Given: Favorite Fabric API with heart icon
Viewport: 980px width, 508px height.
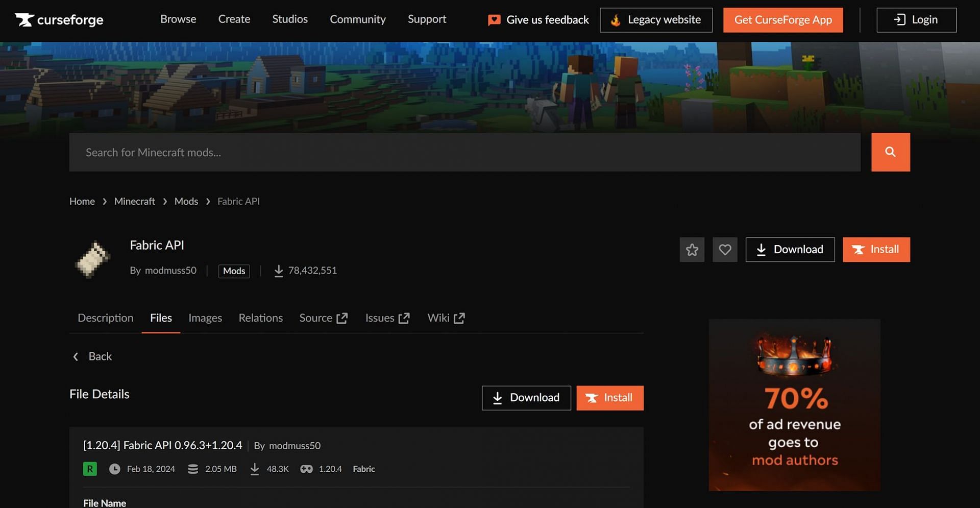Looking at the screenshot, I should (x=725, y=250).
